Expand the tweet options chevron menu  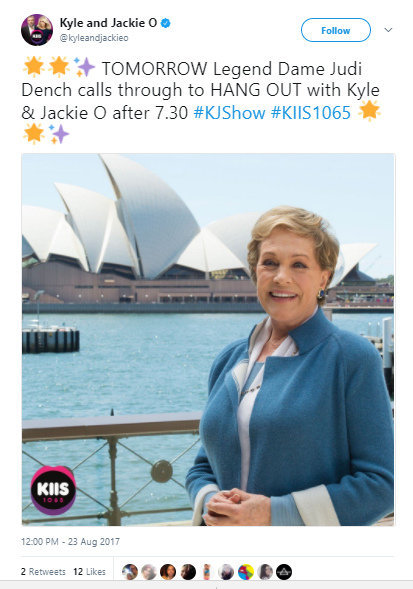(388, 30)
